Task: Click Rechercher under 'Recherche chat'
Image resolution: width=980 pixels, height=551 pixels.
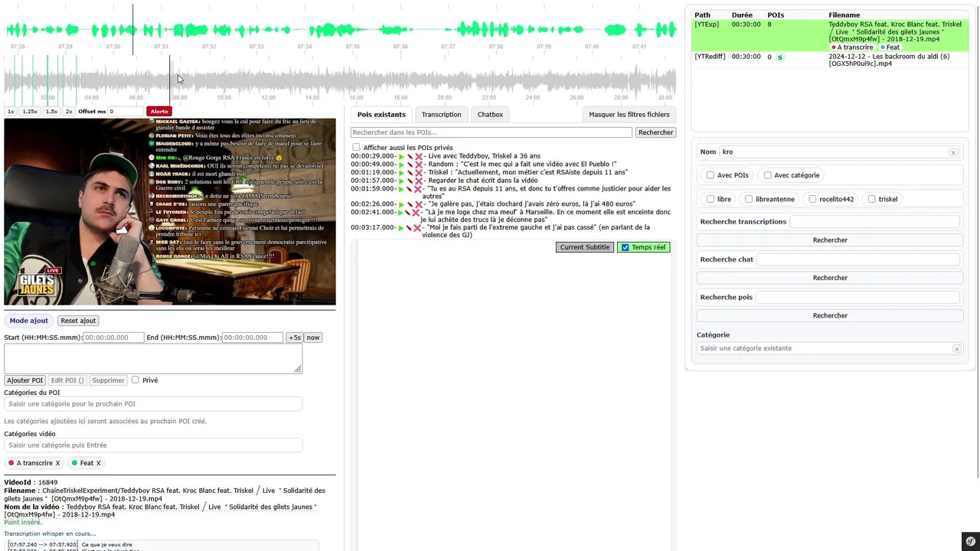Action: tap(830, 278)
